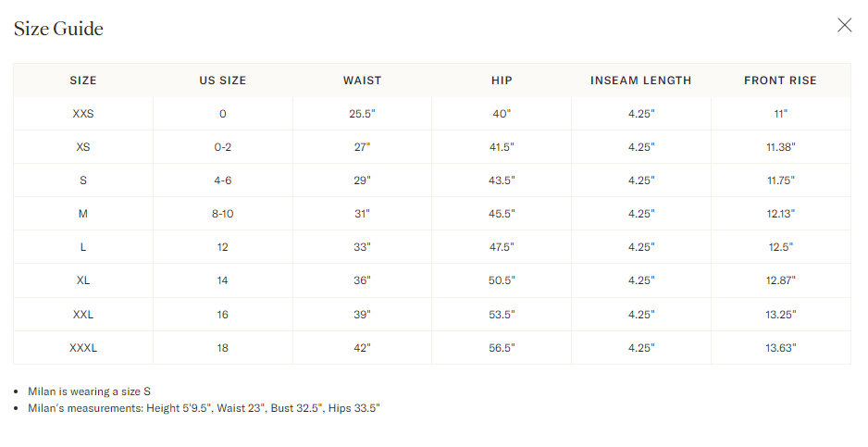868x447 pixels.
Task: Click the 56.5" hip value for XXXL
Action: pyautogui.click(x=502, y=348)
